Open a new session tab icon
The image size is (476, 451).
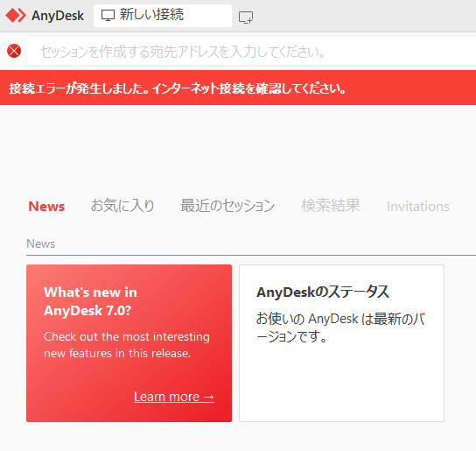[x=246, y=18]
